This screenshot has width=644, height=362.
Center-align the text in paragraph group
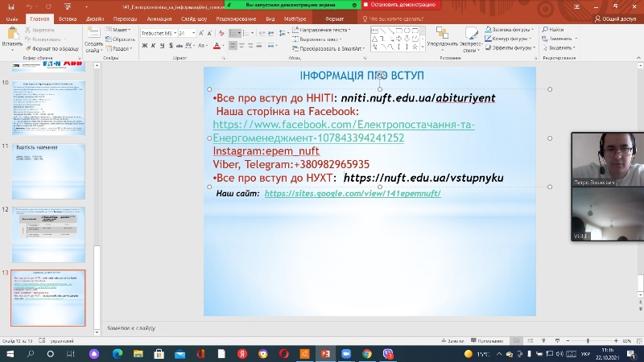tap(242, 46)
